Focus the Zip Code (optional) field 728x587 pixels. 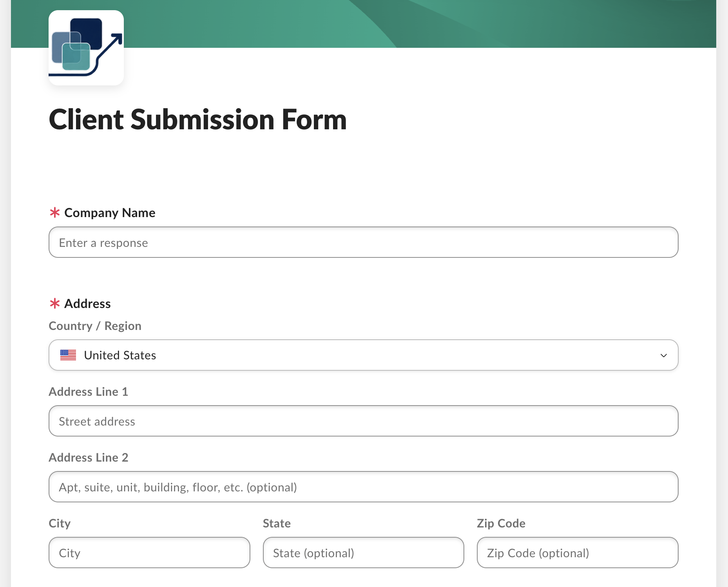click(578, 553)
